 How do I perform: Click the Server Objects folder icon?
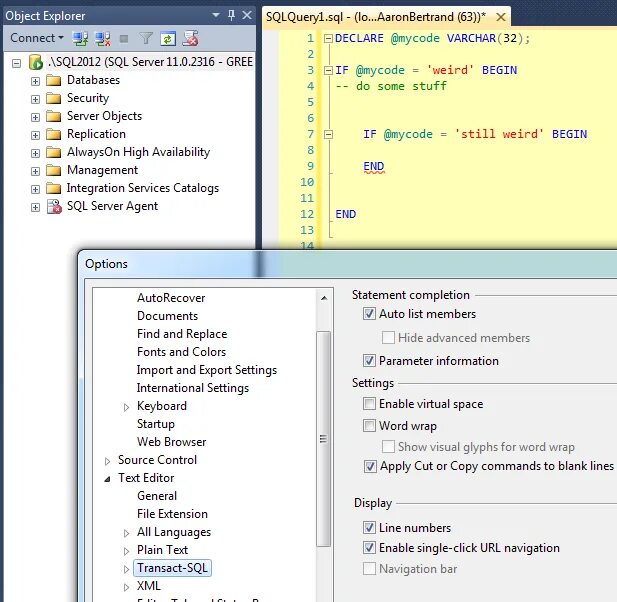54,116
